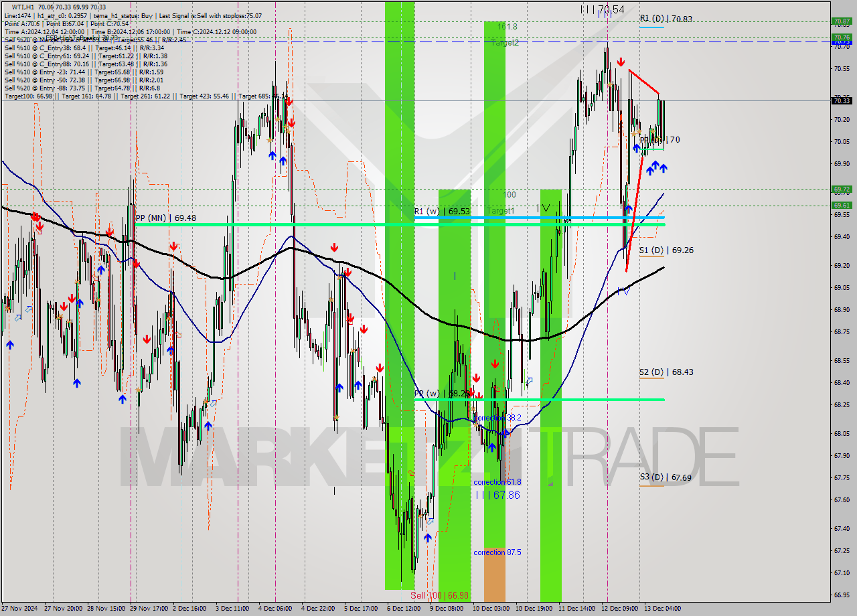
Task: Click the '12 Dec 09:00' time label
Action: [x=619, y=609]
